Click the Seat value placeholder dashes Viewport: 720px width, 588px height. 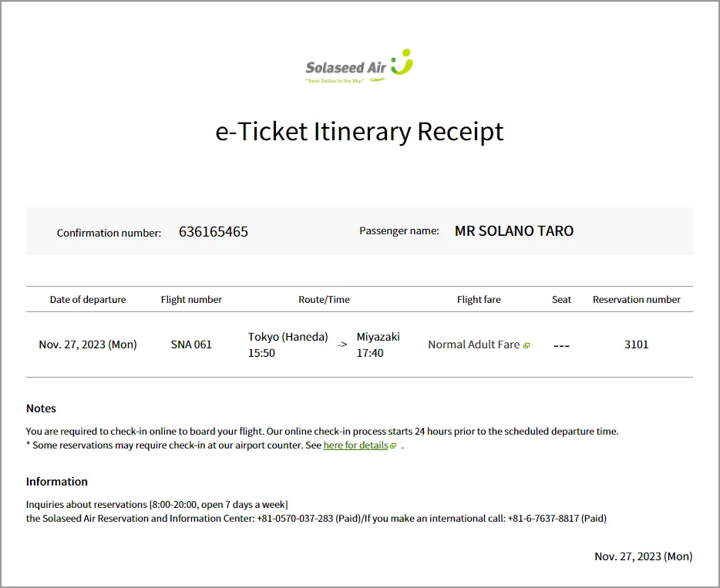coord(561,345)
